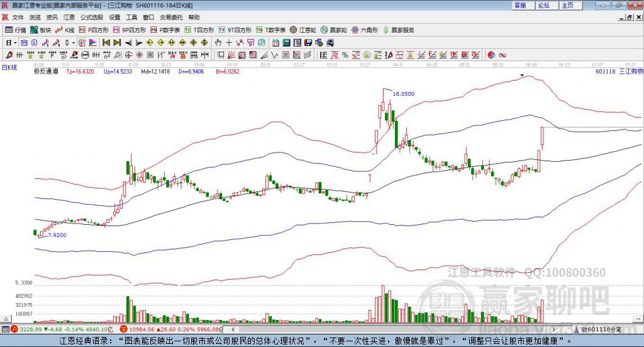This screenshot has height=347, width=644.
Task: Open the 9T四方形 tool
Action: (x=235, y=30)
